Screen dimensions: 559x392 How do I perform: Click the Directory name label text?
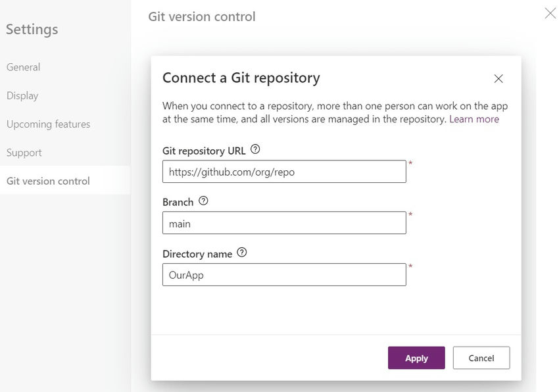(197, 253)
